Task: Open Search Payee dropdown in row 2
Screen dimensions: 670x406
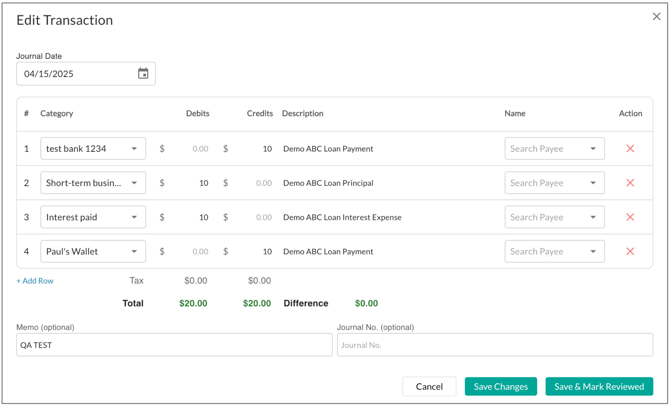Action: tap(554, 182)
